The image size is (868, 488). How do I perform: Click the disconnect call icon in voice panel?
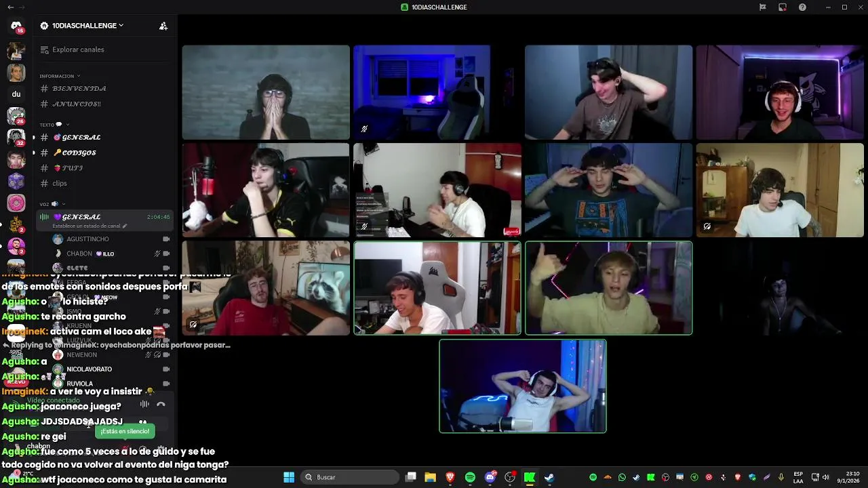[161, 404]
